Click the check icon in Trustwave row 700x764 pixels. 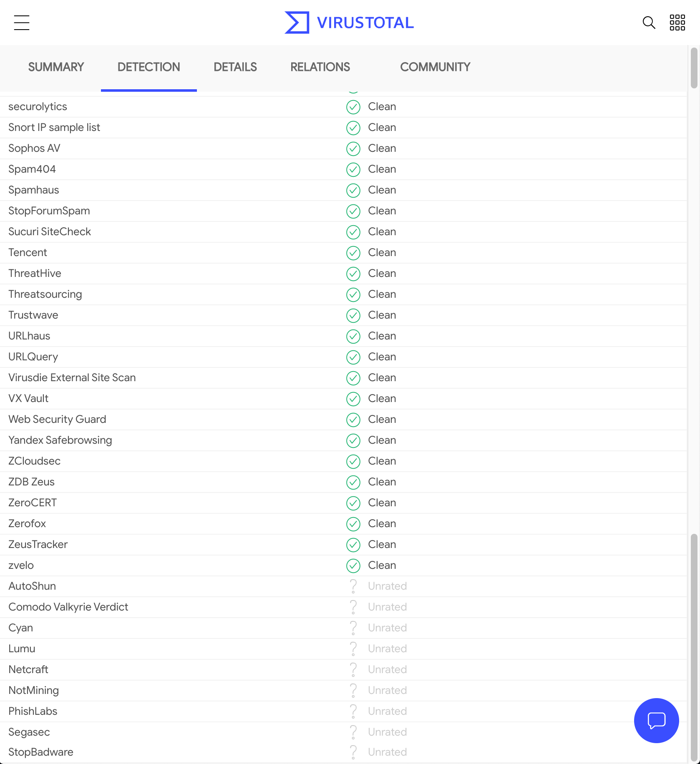(x=353, y=315)
